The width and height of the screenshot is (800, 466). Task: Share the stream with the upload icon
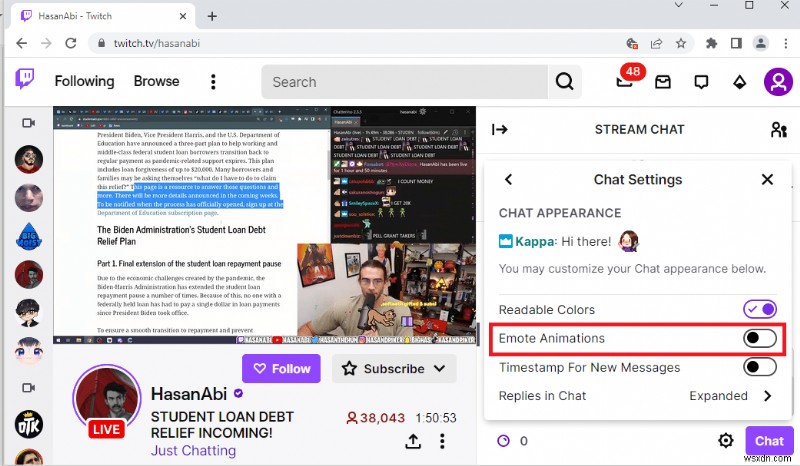click(x=413, y=441)
